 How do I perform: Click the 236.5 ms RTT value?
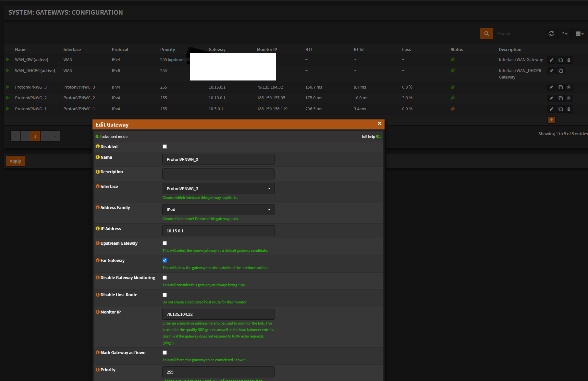point(313,109)
